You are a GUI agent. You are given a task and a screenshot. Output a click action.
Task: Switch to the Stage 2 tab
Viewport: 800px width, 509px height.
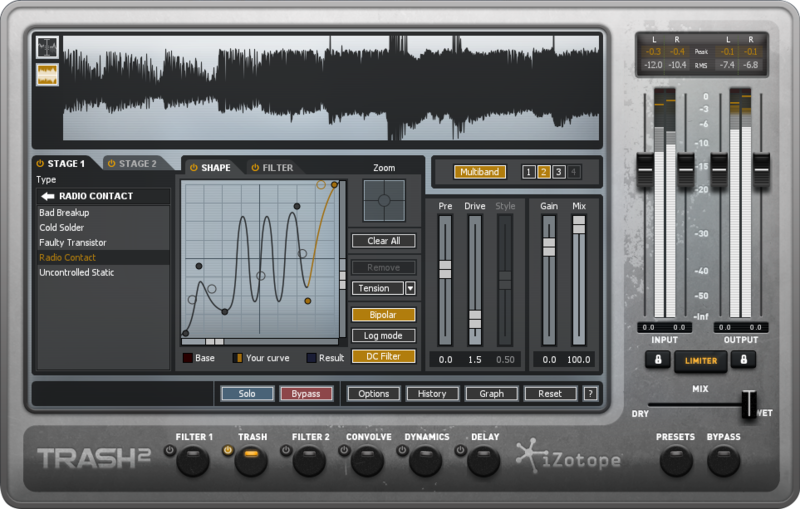pyautogui.click(x=131, y=163)
